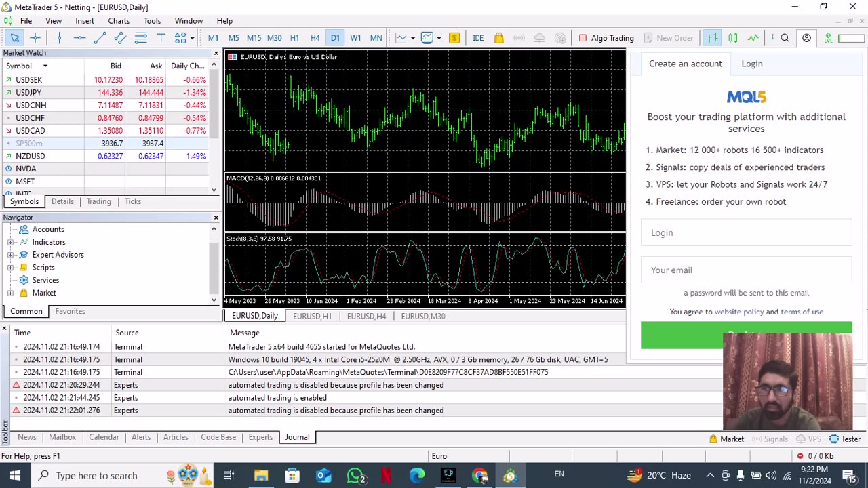
Task: Open Market button in toolbox bar
Action: pos(726,439)
